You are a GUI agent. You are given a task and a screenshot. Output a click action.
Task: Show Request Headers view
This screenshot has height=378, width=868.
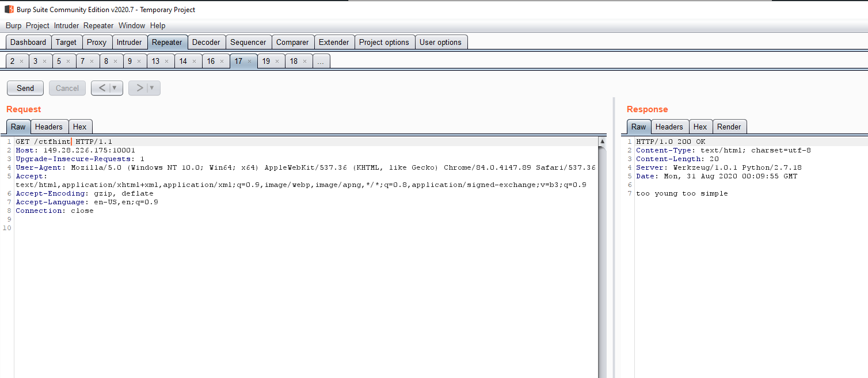pyautogui.click(x=49, y=127)
